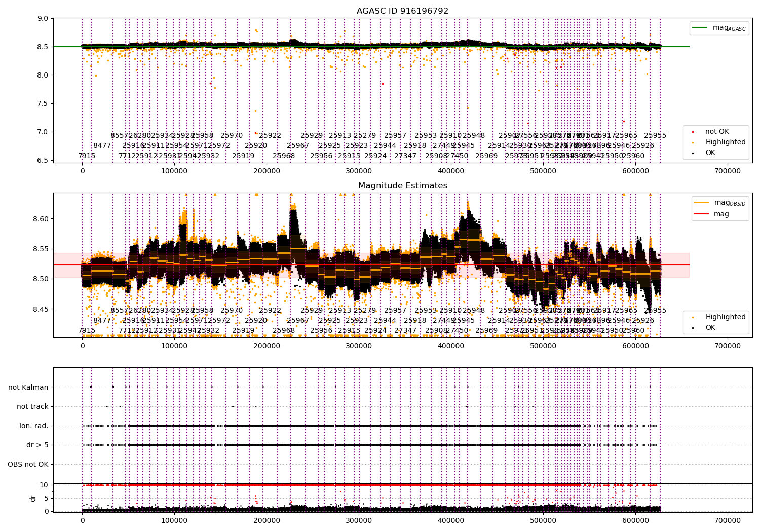Click obsid label 25944 in top plot
Screen dimensions: 760x532
(x=385, y=146)
